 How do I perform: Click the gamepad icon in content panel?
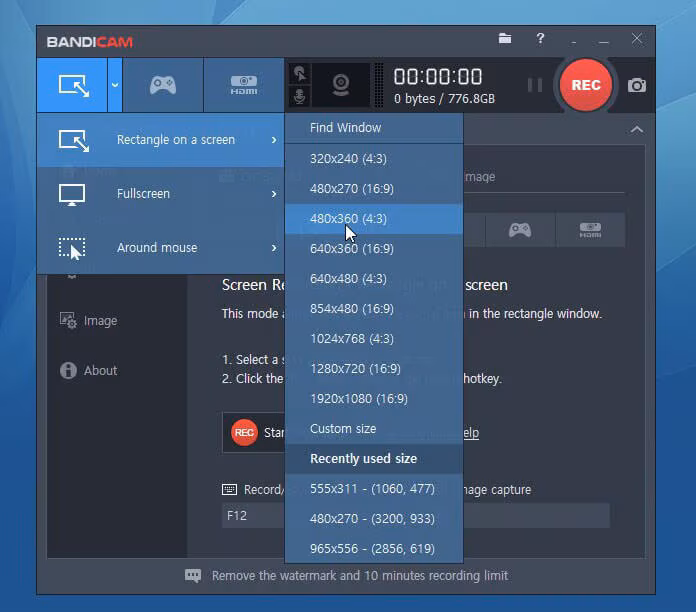pos(520,230)
